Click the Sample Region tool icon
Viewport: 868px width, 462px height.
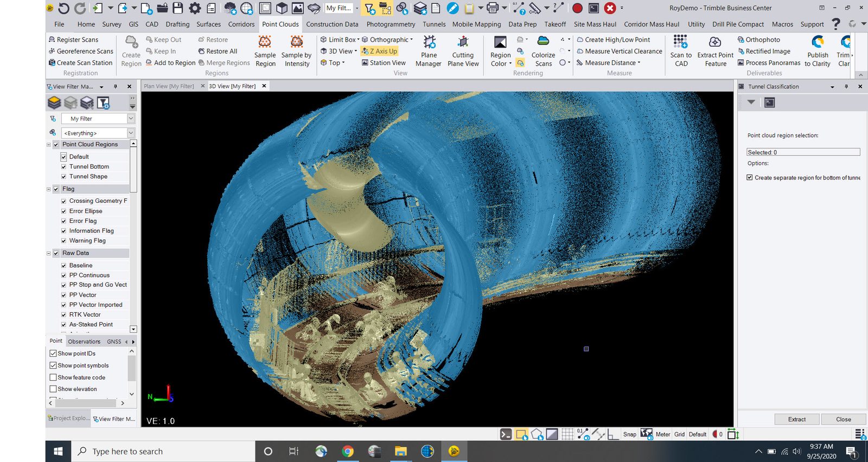(265, 42)
